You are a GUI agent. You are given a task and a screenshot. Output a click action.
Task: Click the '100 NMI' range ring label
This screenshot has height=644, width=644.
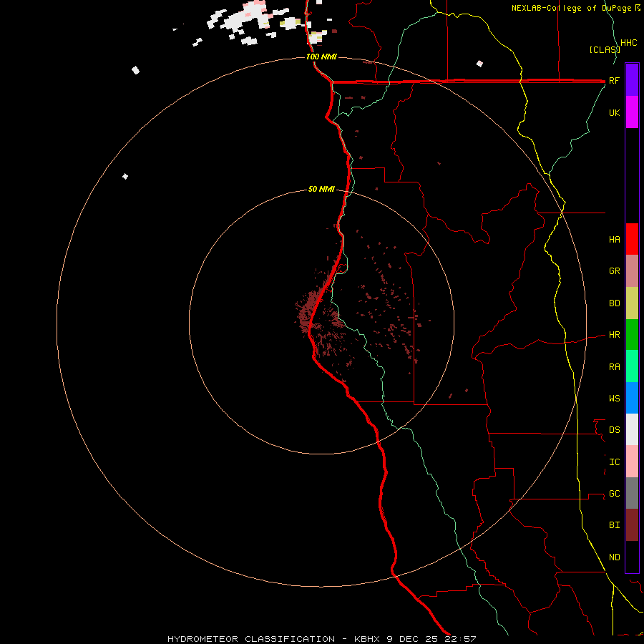click(321, 57)
